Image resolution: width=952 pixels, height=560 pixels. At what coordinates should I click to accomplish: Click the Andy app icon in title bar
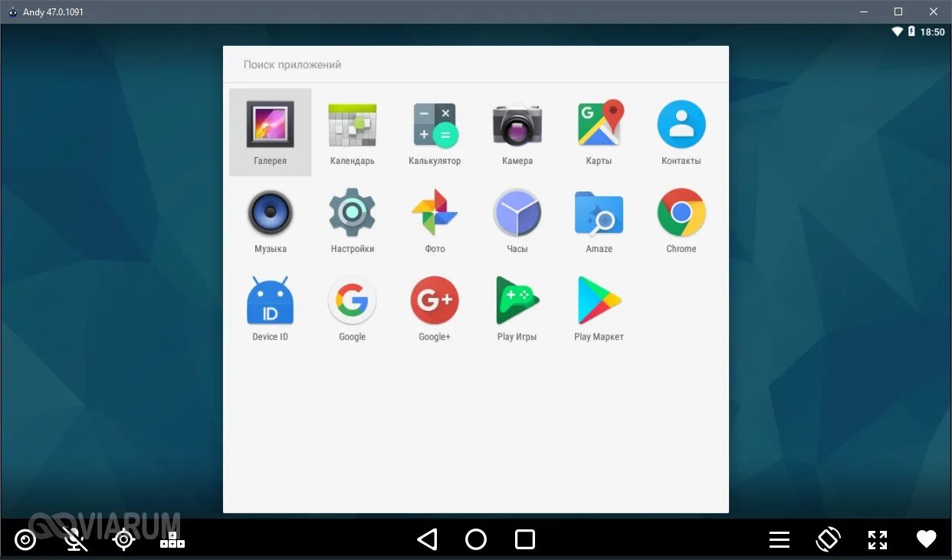(x=12, y=11)
